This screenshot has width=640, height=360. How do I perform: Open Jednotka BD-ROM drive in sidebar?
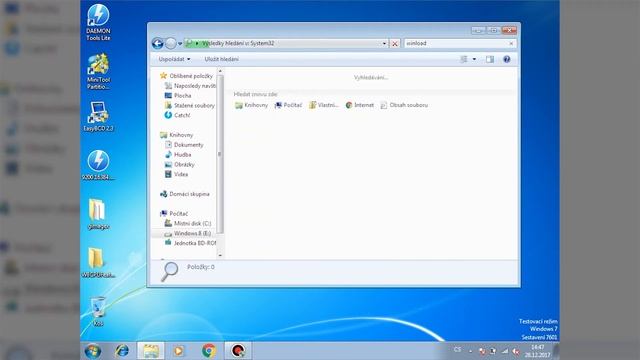pyautogui.click(x=190, y=243)
